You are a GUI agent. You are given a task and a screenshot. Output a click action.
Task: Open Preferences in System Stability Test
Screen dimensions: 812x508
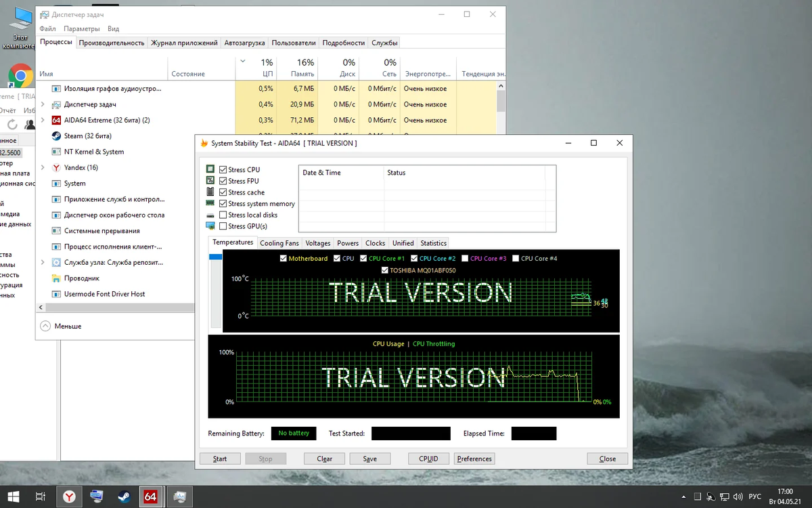(474, 459)
